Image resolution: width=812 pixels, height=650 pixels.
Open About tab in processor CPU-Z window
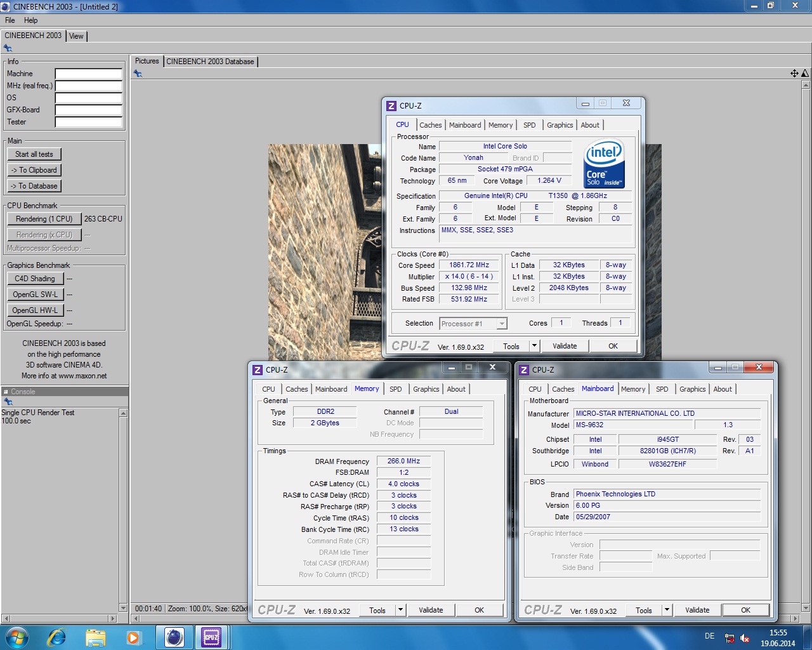(x=590, y=125)
